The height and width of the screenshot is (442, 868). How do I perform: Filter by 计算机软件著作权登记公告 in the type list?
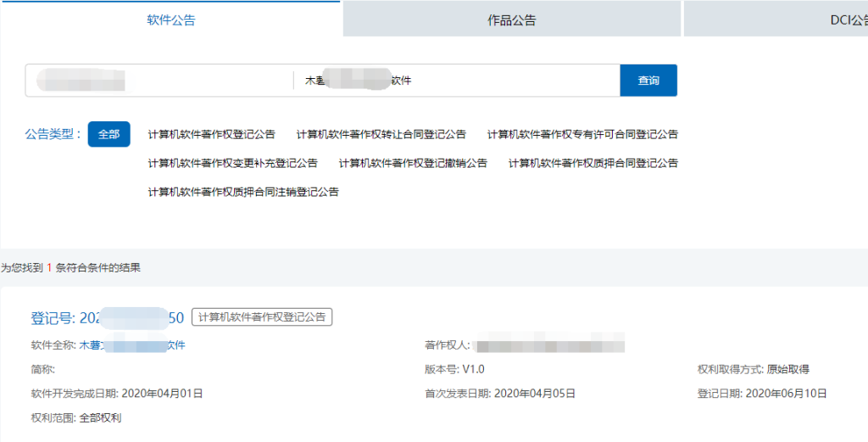(211, 134)
